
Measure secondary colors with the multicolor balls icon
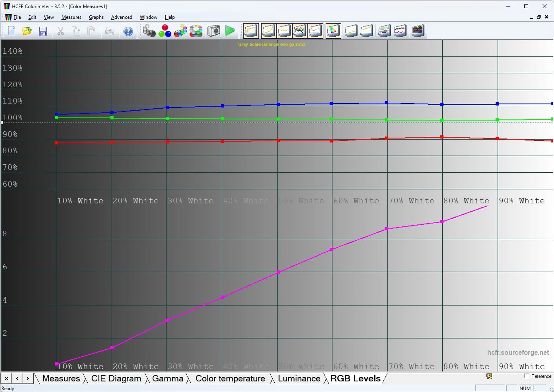click(181, 31)
